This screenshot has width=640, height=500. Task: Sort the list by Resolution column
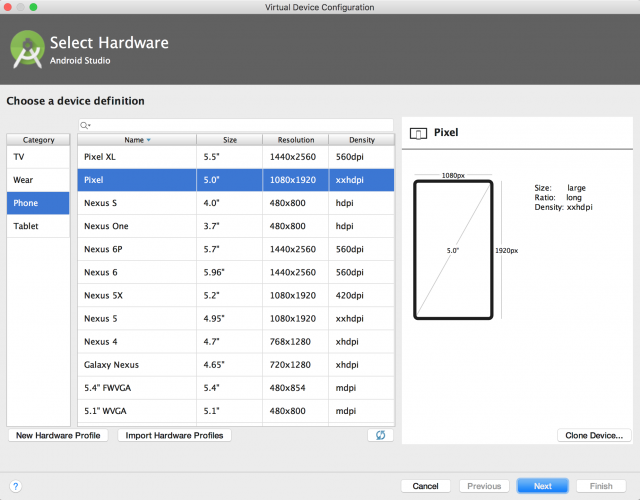coord(296,140)
